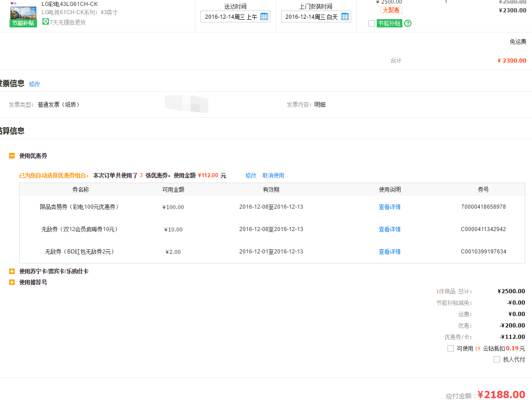
Task: Collapse the use coupon section
Action: click(x=12, y=156)
